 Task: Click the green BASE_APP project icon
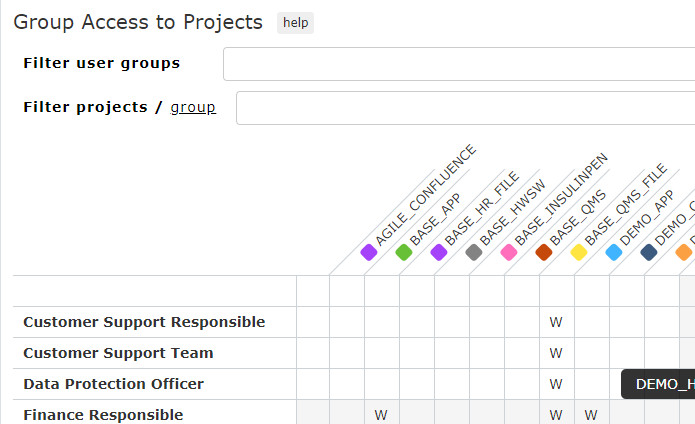pos(404,253)
